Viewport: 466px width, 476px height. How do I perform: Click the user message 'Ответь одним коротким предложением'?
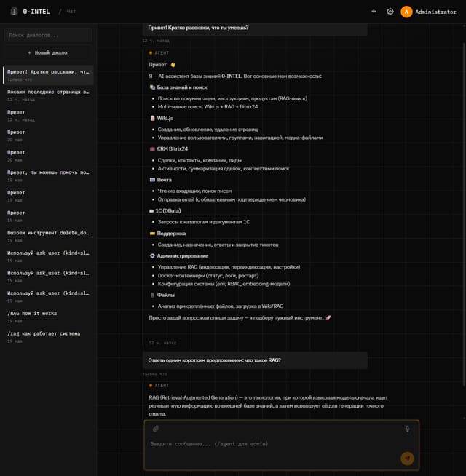(x=255, y=360)
